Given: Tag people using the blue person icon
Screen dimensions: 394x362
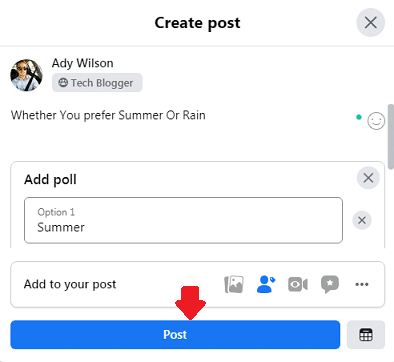Looking at the screenshot, I should tap(266, 284).
